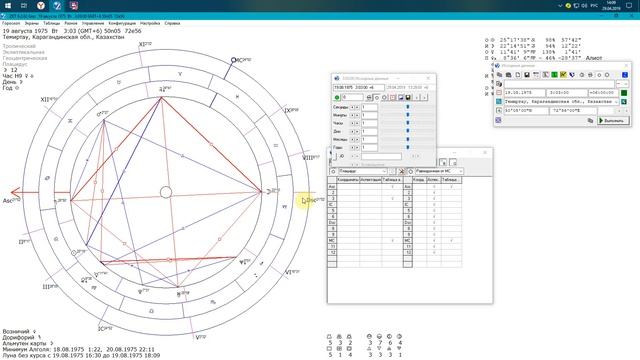Click the black floppy save icon in Исходные данные
This screenshot has height=360, width=640.
527,75
